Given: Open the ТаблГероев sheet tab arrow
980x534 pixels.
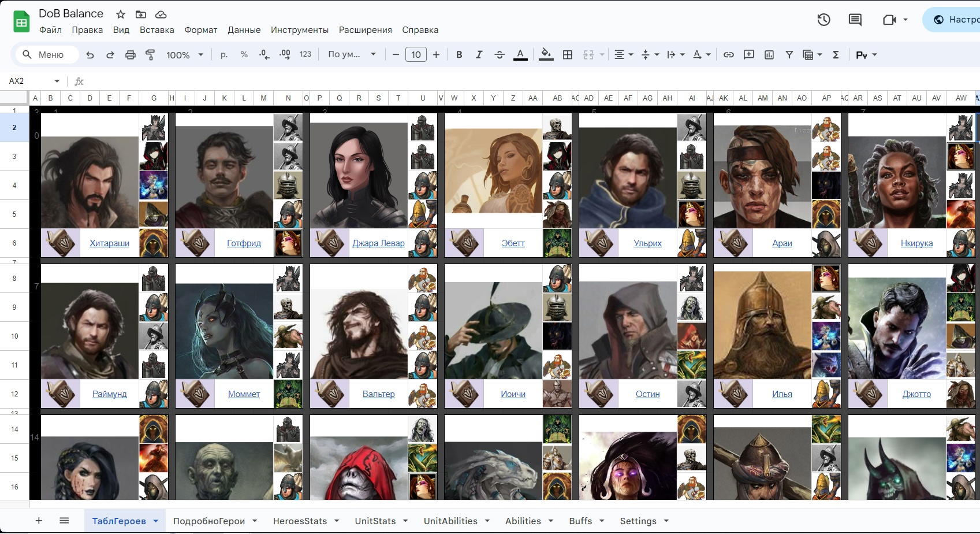Looking at the screenshot, I should pos(156,521).
